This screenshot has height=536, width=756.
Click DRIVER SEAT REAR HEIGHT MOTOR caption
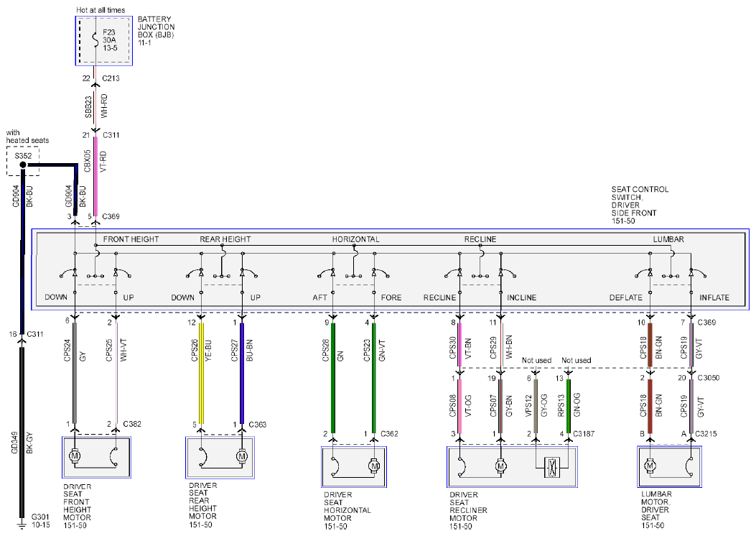pos(203,504)
